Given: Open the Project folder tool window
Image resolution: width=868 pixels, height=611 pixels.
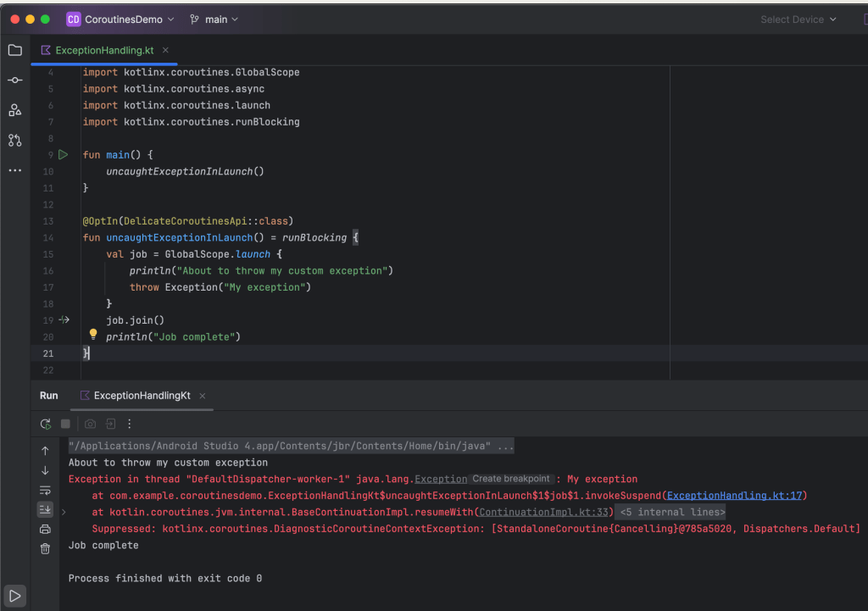Looking at the screenshot, I should click(14, 51).
